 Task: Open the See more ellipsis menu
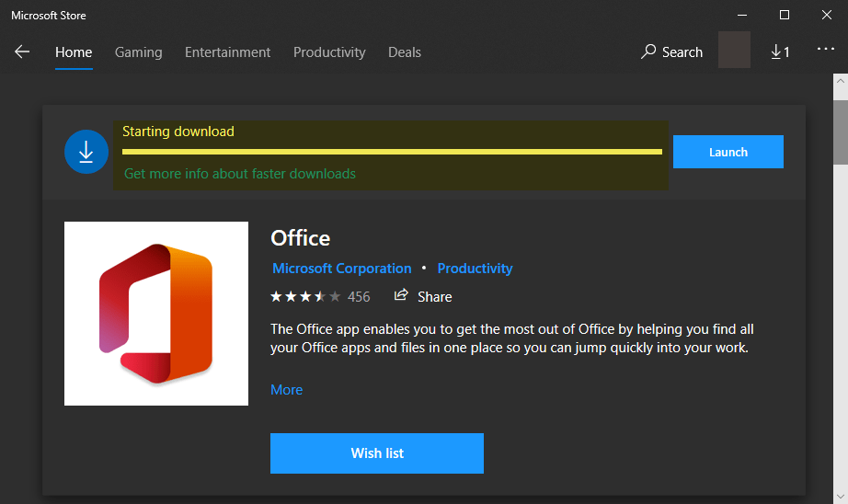pos(825,49)
